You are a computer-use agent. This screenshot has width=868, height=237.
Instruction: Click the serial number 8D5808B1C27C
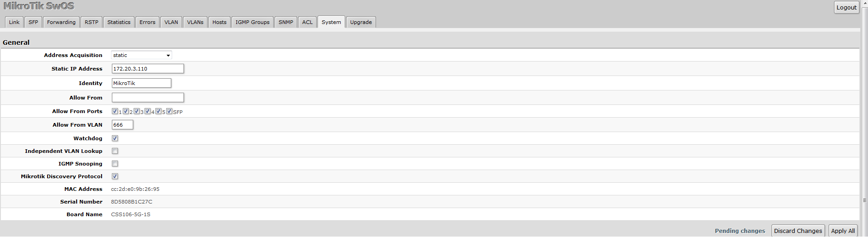click(131, 202)
